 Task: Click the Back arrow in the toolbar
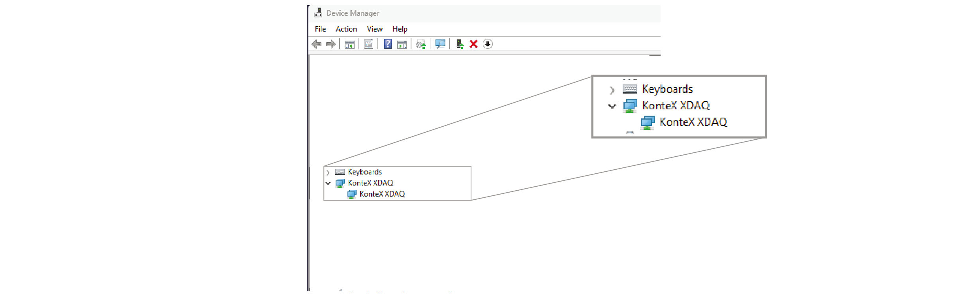click(x=316, y=44)
